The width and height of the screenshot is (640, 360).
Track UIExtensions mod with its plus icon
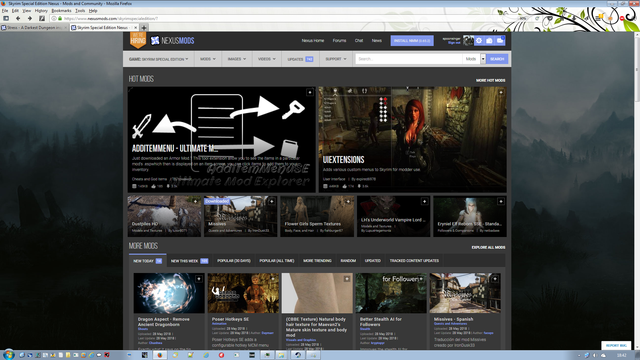click(x=501, y=93)
